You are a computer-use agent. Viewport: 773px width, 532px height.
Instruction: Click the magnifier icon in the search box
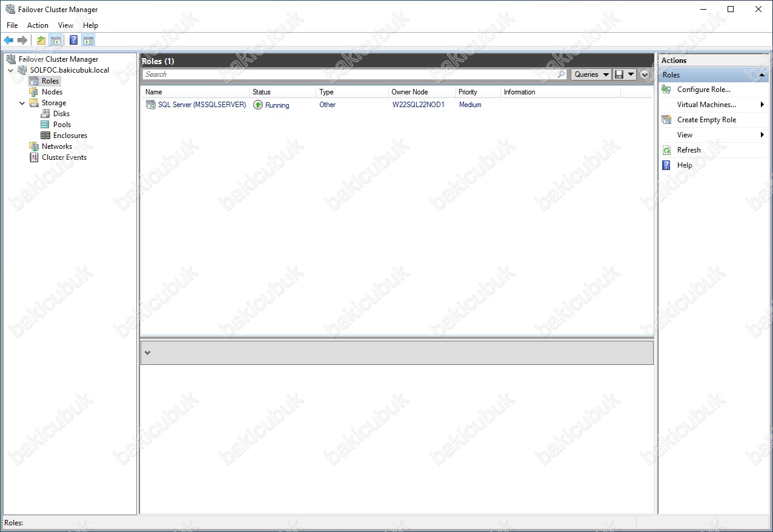click(x=561, y=74)
